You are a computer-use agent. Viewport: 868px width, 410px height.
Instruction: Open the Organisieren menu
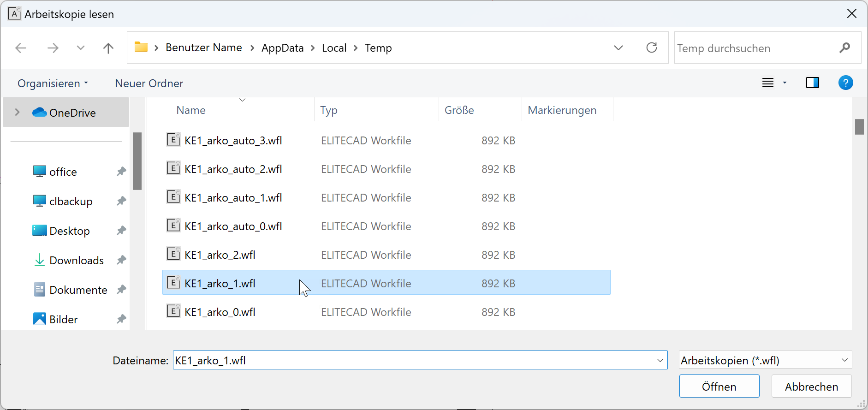click(52, 83)
